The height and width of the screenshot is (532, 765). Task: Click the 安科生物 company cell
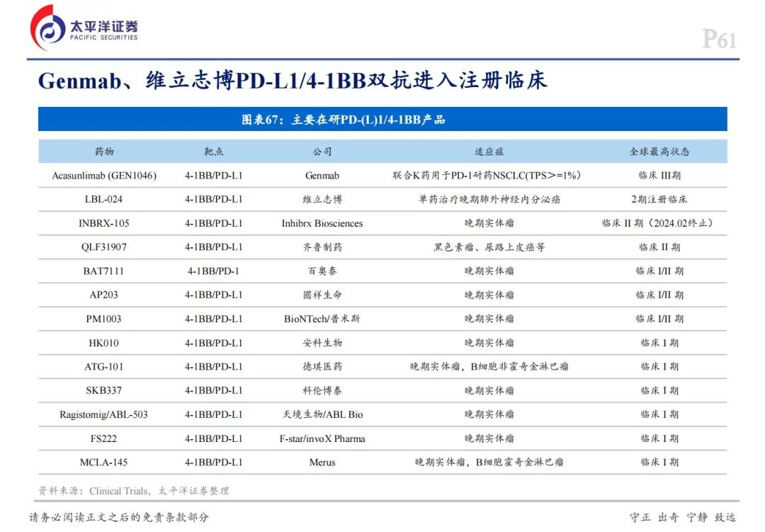pos(322,343)
